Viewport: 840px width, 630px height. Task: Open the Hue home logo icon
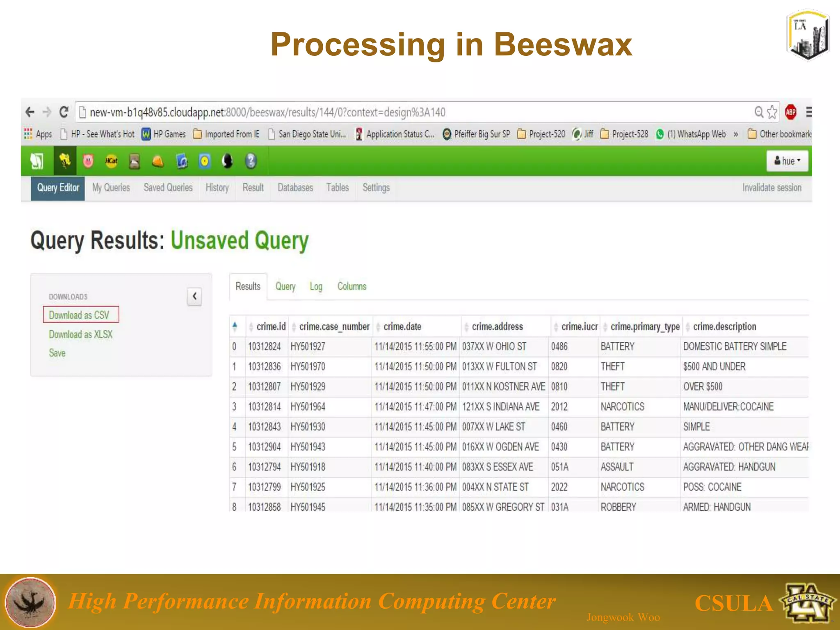[x=37, y=161]
